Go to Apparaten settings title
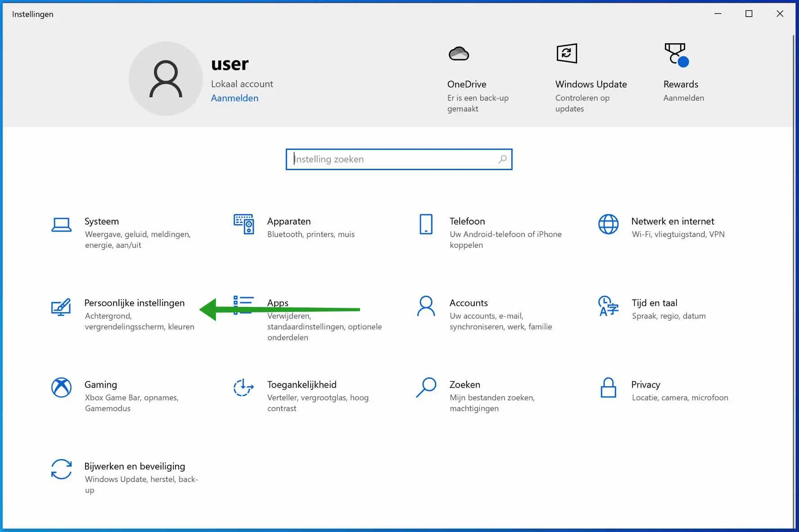Screen dimensions: 799x532 point(289,221)
